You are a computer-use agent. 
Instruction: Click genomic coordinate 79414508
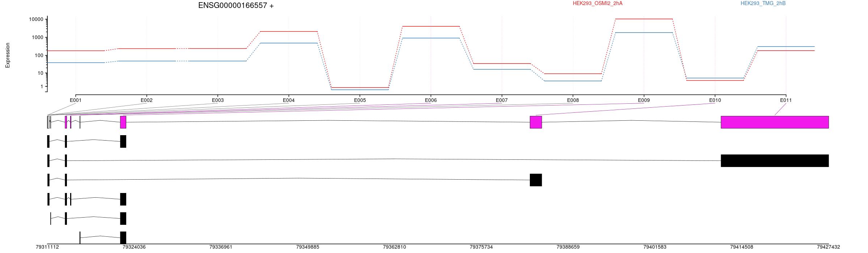click(742, 247)
